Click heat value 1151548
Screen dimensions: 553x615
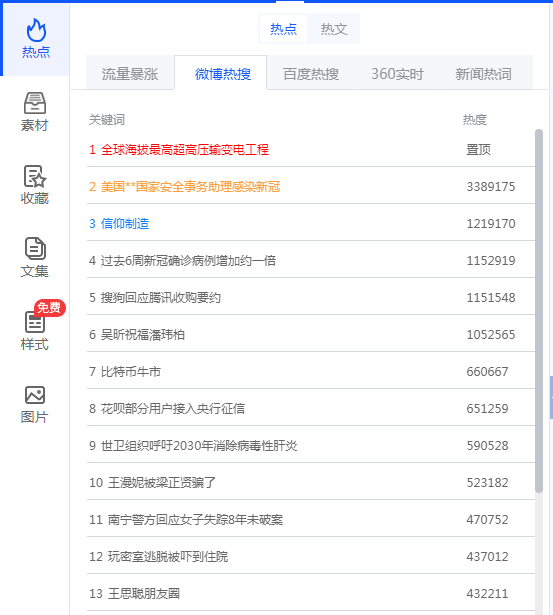click(491, 298)
